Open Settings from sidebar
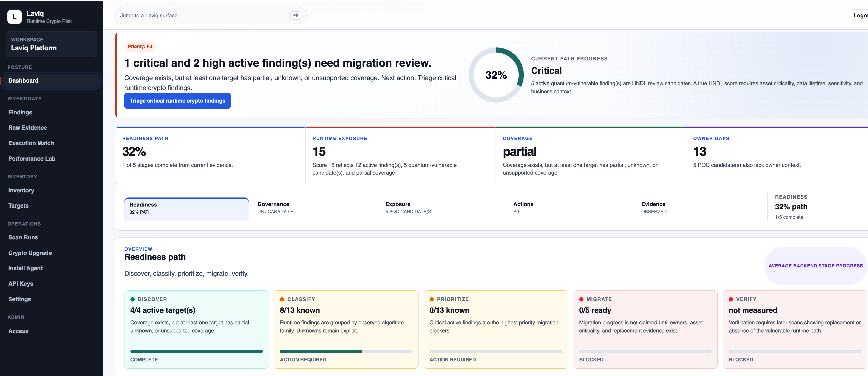The height and width of the screenshot is (376, 868). pos(19,299)
